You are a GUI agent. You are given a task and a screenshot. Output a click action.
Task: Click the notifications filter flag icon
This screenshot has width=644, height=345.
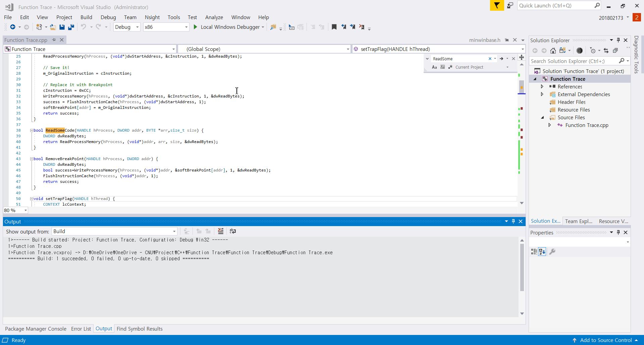tap(497, 5)
